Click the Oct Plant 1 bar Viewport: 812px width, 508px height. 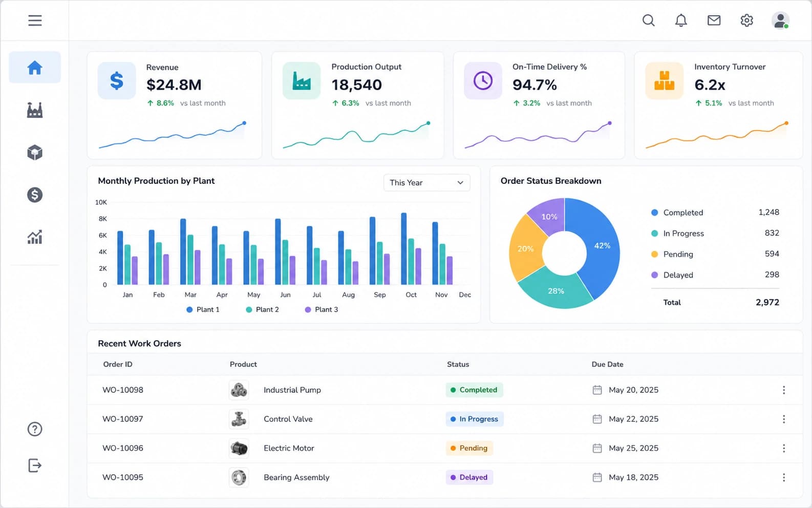click(x=404, y=249)
